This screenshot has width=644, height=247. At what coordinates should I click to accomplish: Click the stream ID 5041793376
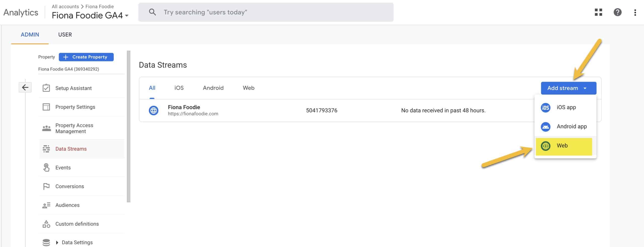pyautogui.click(x=321, y=110)
